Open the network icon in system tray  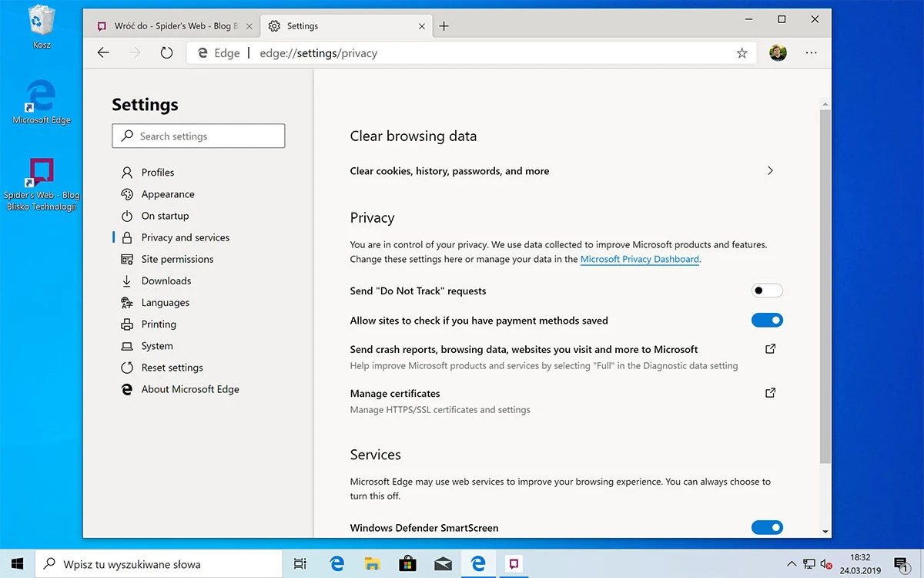pyautogui.click(x=809, y=564)
